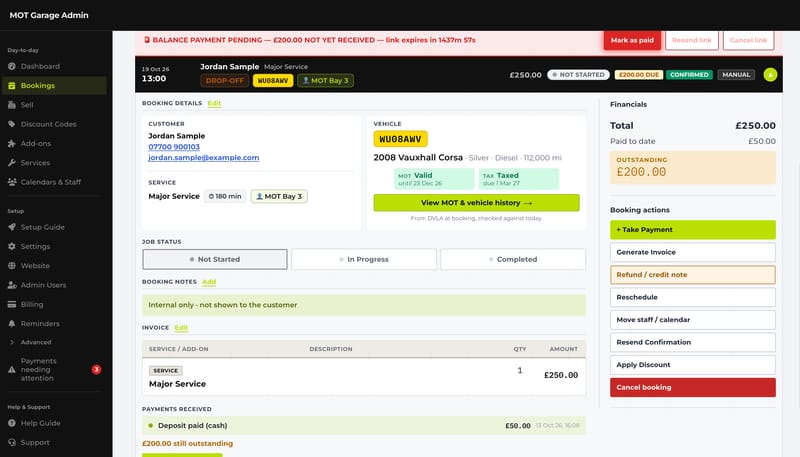This screenshot has width=800, height=457.
Task: Open Bookings in the sidebar
Action: [x=55, y=86]
